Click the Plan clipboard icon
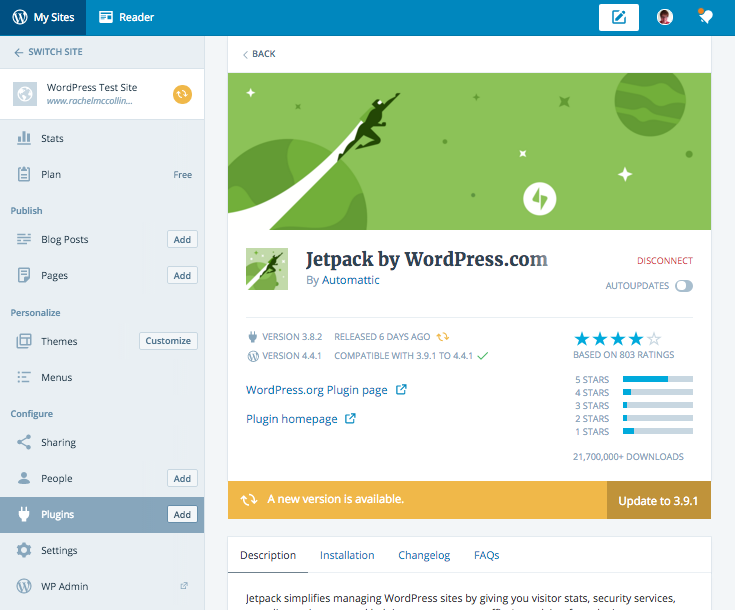Screen dimensions: 735x610 pos(24,174)
